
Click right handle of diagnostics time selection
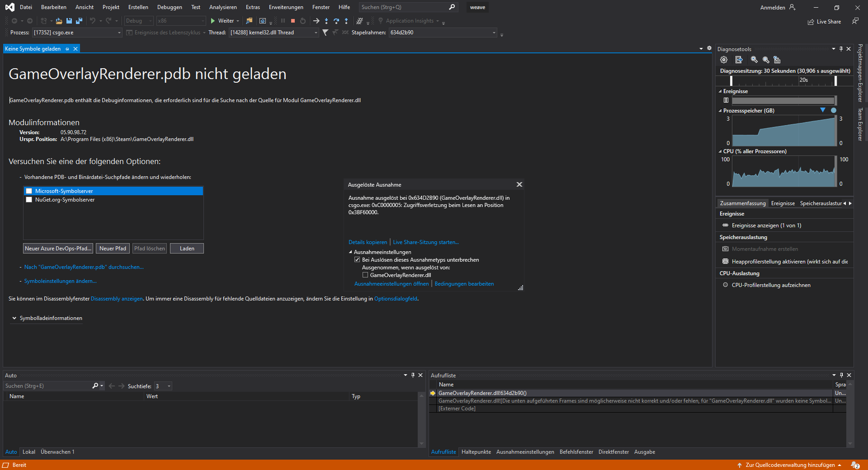click(835, 80)
